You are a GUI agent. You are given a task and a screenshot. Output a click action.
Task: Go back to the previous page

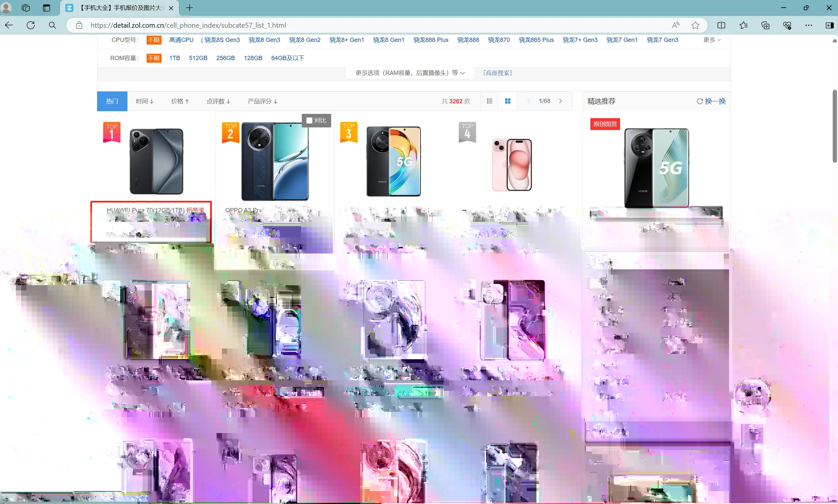[9, 25]
